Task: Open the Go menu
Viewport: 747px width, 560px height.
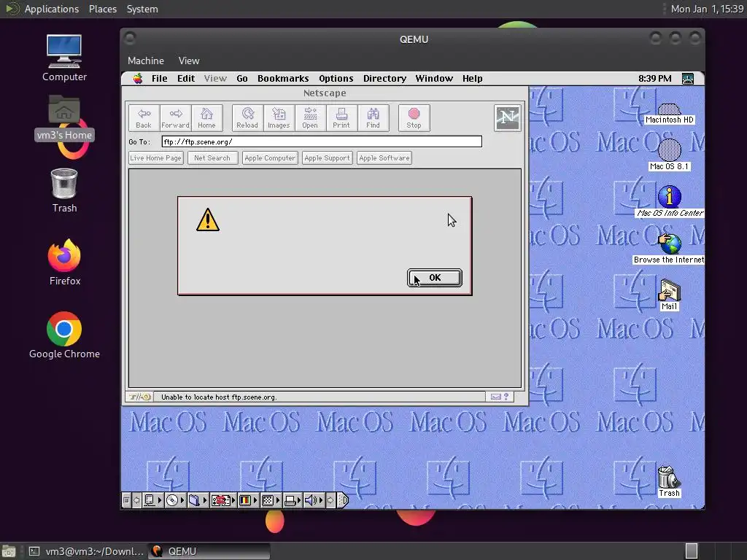Action: pos(242,79)
